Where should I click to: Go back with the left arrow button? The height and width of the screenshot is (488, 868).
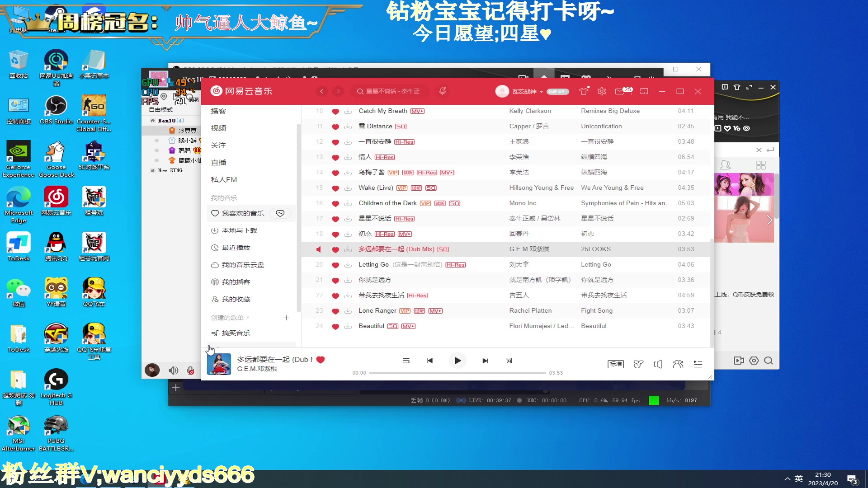[x=322, y=91]
